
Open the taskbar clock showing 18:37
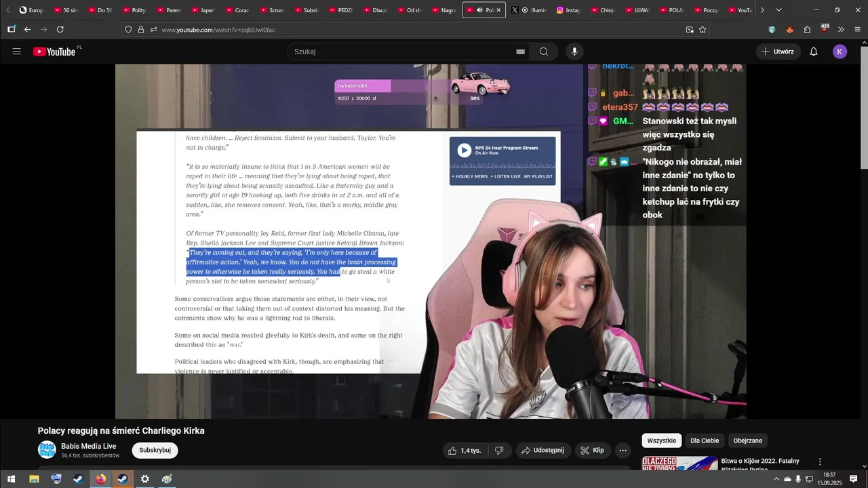pos(829,479)
